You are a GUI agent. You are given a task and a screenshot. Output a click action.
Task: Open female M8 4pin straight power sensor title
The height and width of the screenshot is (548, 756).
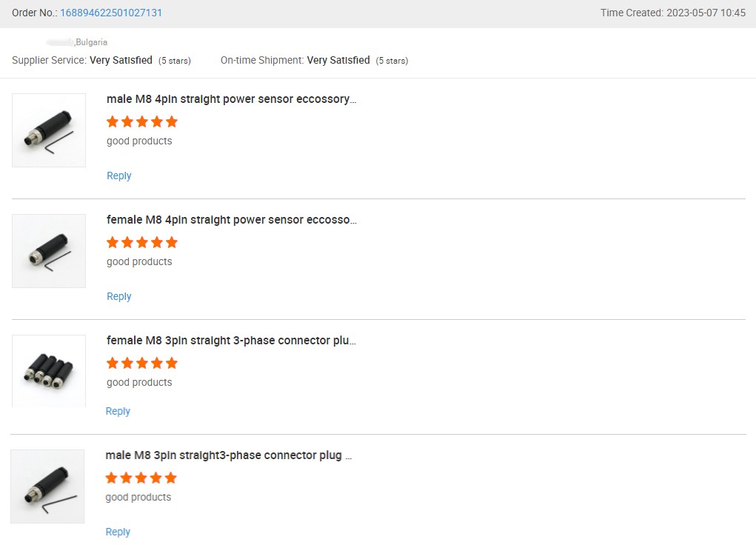[231, 220]
